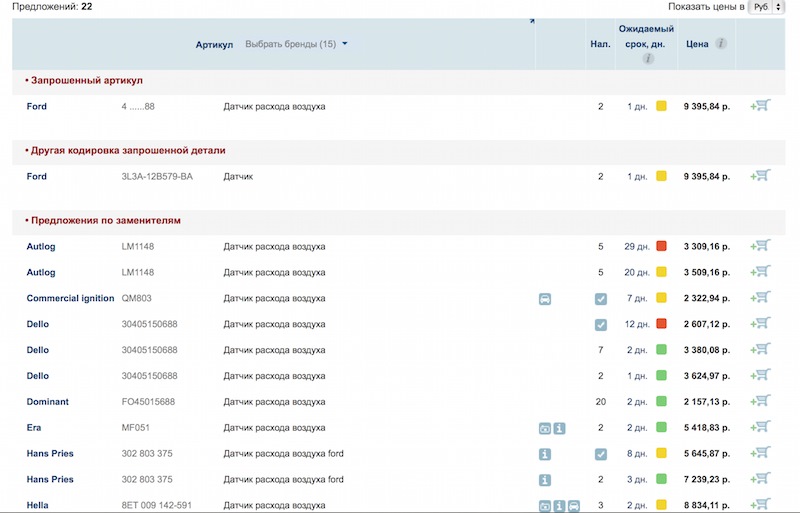Screen dimensions: 800x513
Task: Select article number 8ET 009 142-591
Action: (x=157, y=505)
